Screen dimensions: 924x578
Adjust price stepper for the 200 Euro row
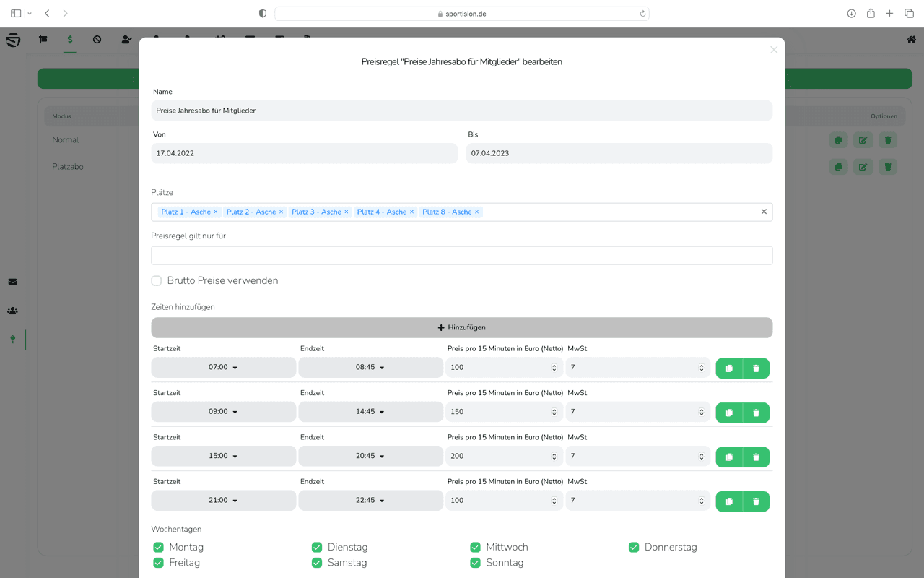[554, 457]
